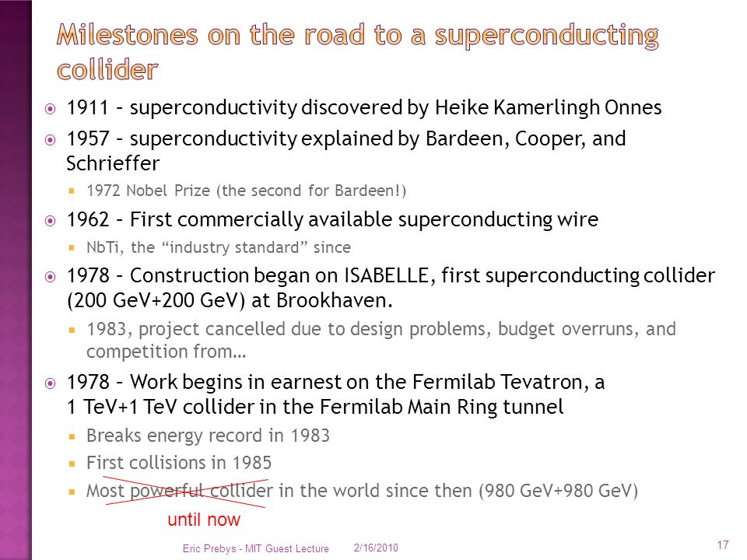
Task: Click the footer "Eric Prebys - MIT Guest Lecture"
Action: (x=255, y=548)
